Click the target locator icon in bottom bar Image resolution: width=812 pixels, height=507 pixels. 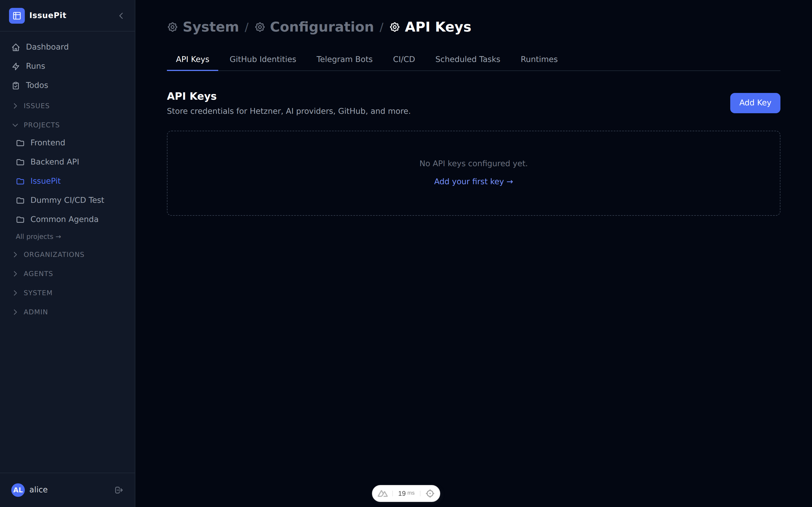[430, 493]
